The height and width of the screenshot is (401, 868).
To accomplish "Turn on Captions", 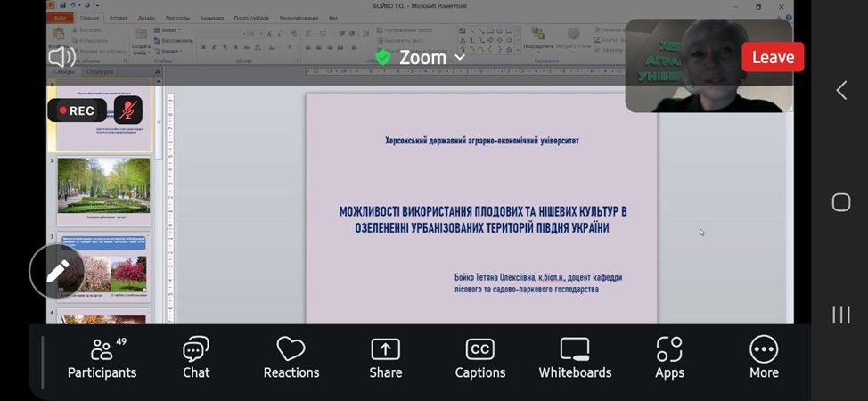I will (480, 358).
